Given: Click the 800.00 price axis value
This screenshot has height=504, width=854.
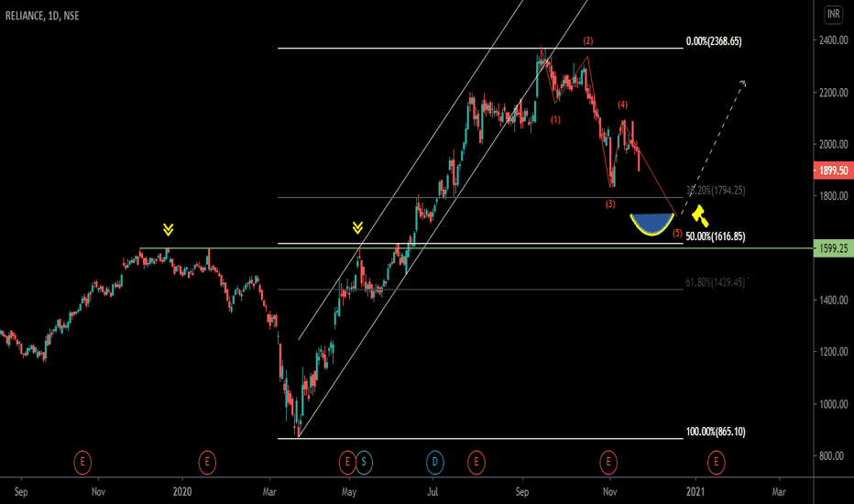Looking at the screenshot, I should coord(833,456).
